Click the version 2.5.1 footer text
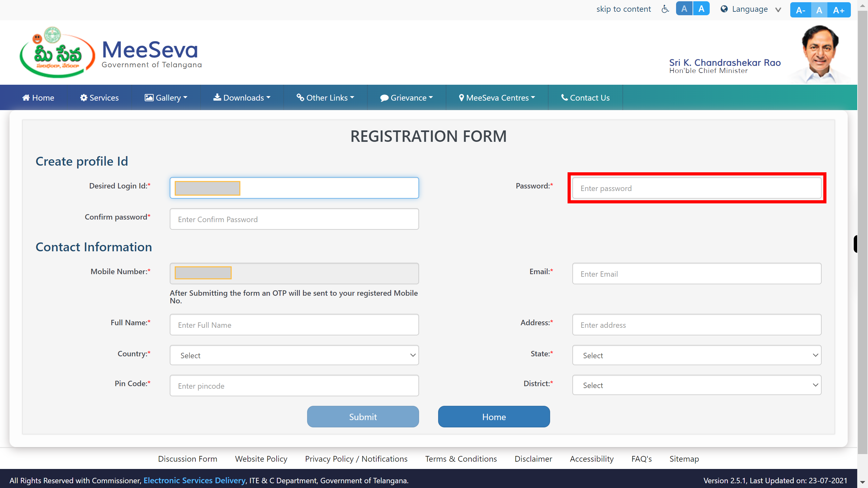Screen dimensions: 868x488 tap(775, 480)
